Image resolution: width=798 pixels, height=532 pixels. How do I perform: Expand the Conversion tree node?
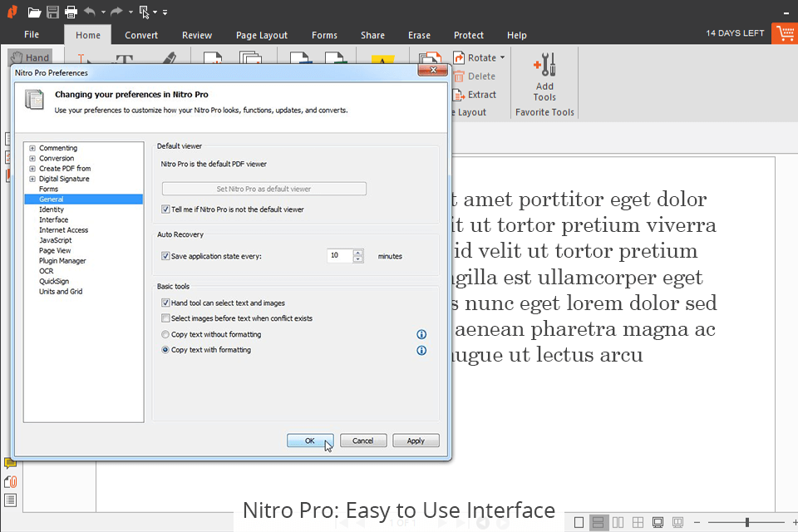[32, 158]
